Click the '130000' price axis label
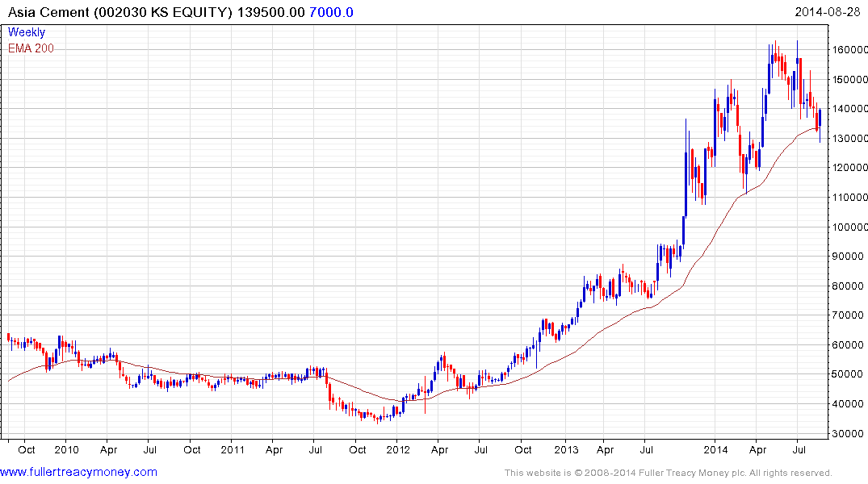 click(850, 138)
